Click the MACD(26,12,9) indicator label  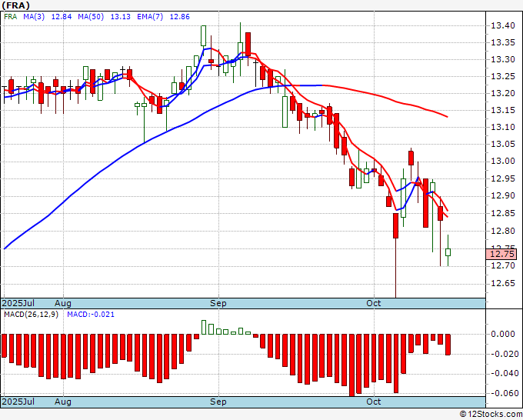point(31,315)
